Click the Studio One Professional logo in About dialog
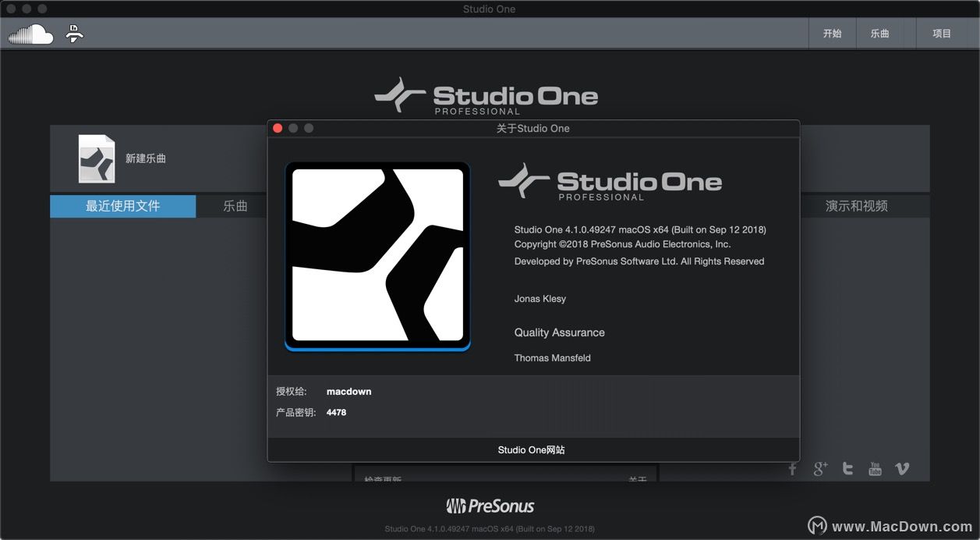The height and width of the screenshot is (540, 980). (x=610, y=183)
